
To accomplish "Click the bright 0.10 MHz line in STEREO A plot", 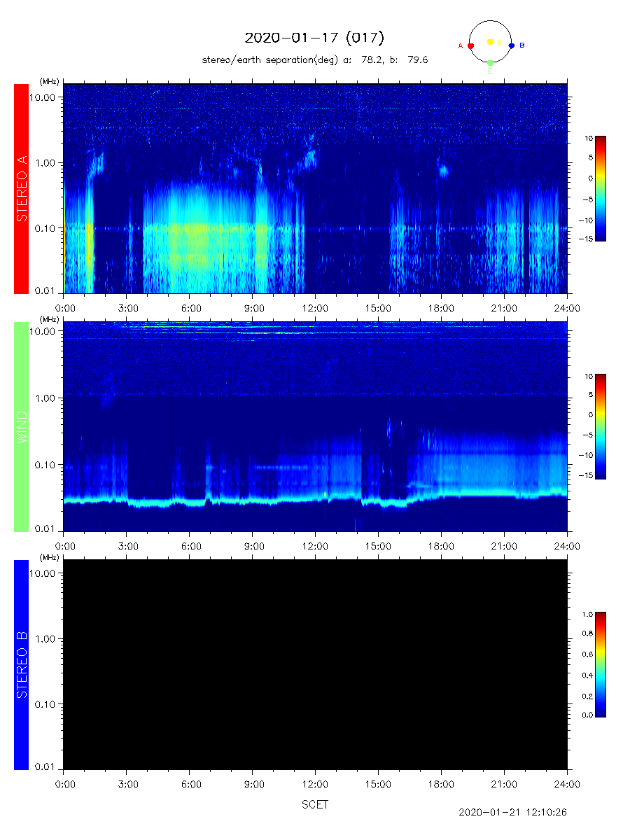I will (x=350, y=228).
